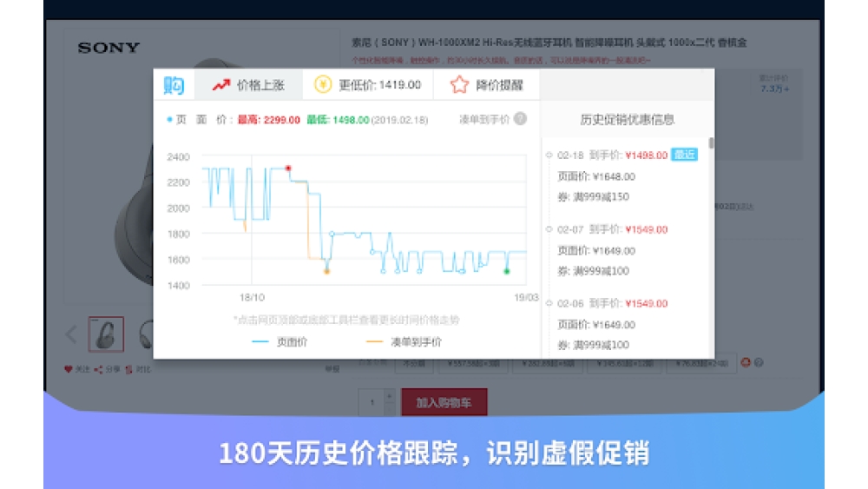Click the 历史促销优惠信息 heading
This screenshot has width=868, height=489.
point(627,120)
